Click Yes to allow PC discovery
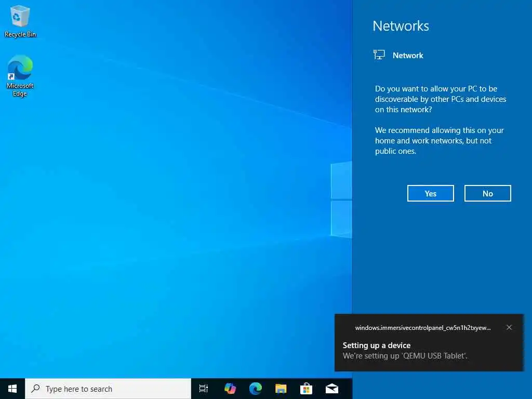 (431, 193)
